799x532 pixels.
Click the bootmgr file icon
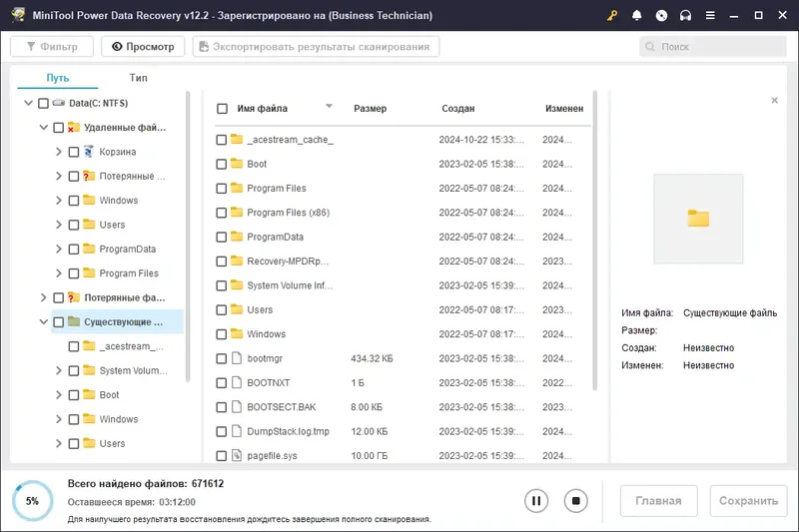pos(237,358)
